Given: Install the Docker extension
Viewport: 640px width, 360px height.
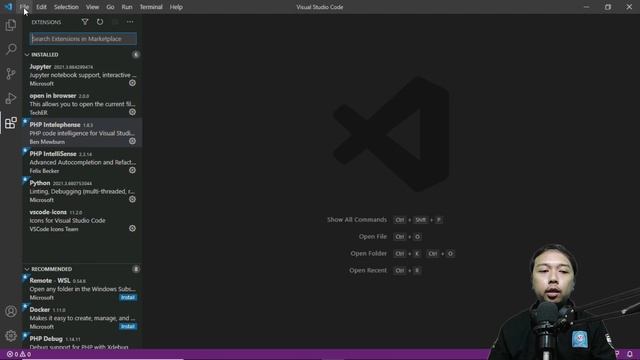Looking at the screenshot, I should [x=128, y=327].
